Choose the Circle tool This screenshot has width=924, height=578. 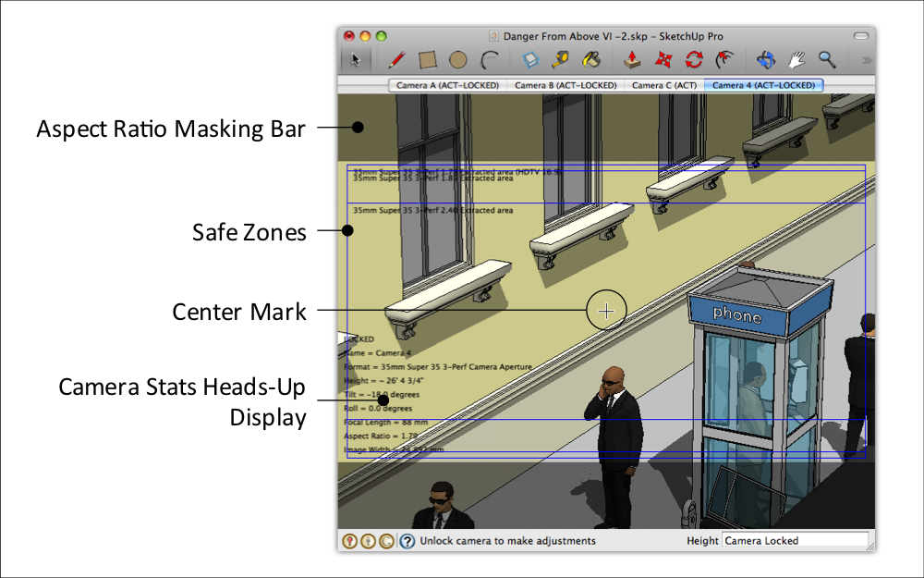(458, 58)
